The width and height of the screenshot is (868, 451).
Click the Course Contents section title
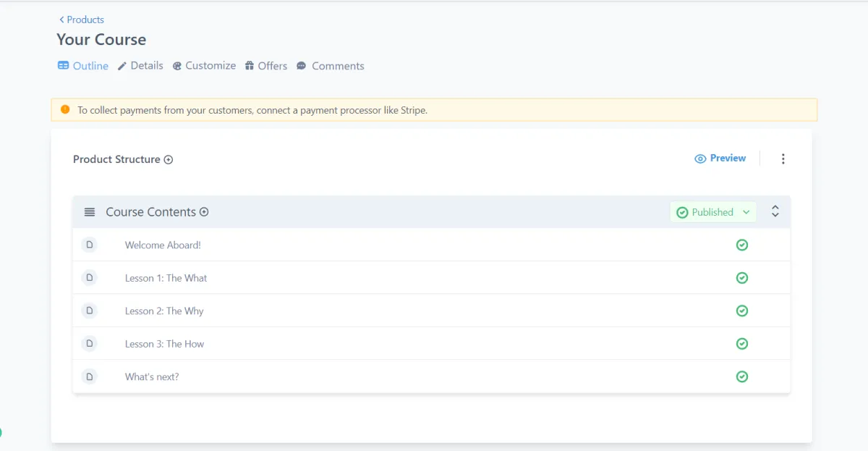click(150, 212)
